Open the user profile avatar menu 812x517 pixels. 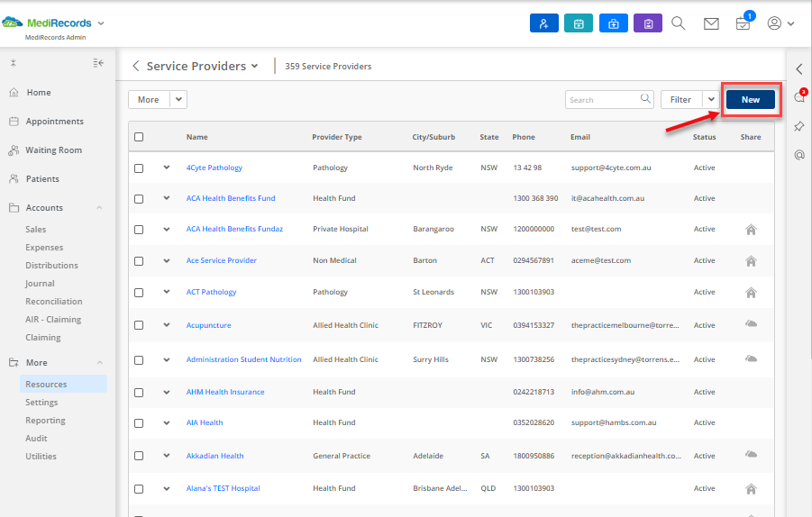point(780,23)
